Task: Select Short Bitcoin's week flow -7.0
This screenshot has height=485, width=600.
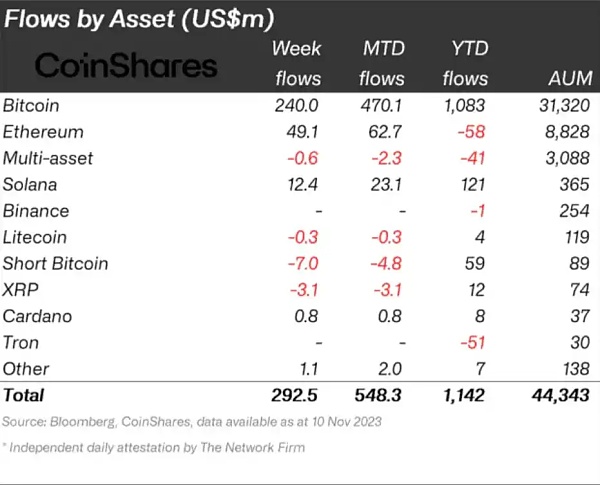Action: [304, 264]
